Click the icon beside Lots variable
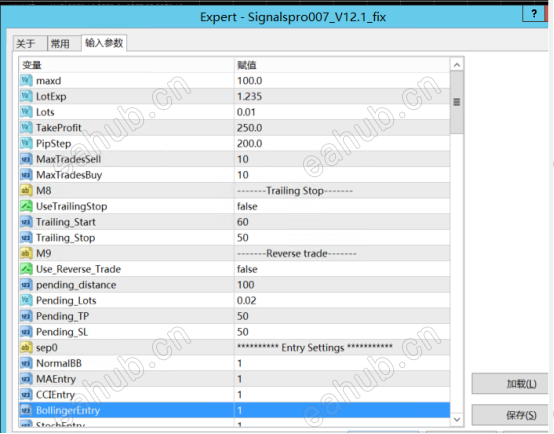Viewport: 554px width, 434px height. coord(26,112)
